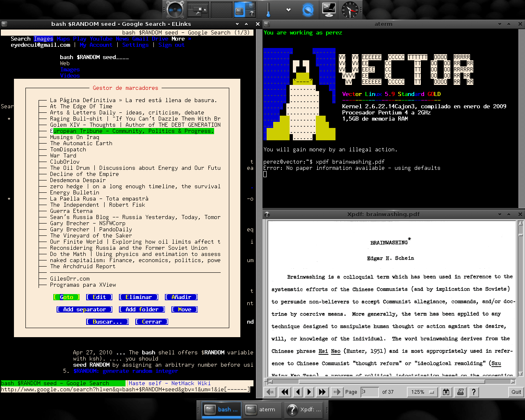
Task: Click the Page number field in Xpdf
Action: [370, 392]
